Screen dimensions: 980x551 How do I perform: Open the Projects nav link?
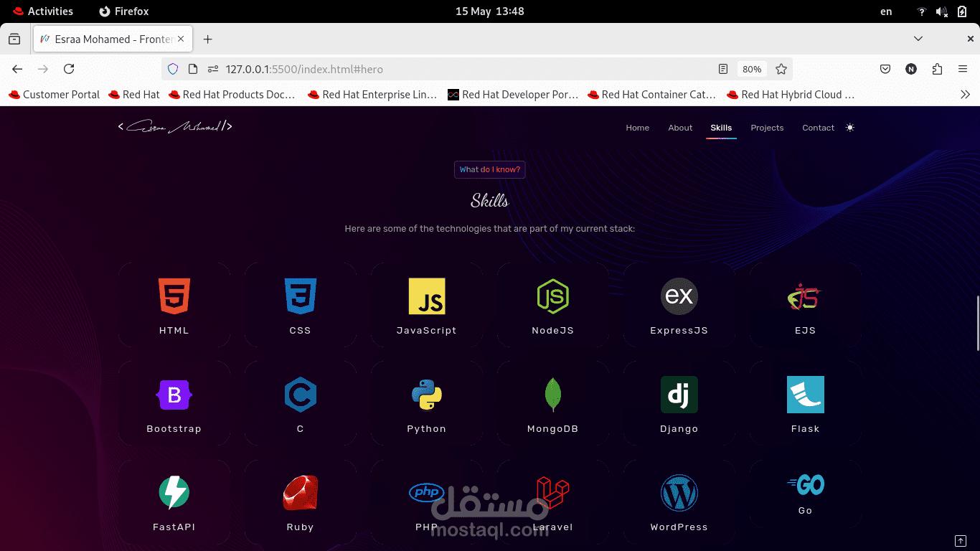click(x=767, y=128)
